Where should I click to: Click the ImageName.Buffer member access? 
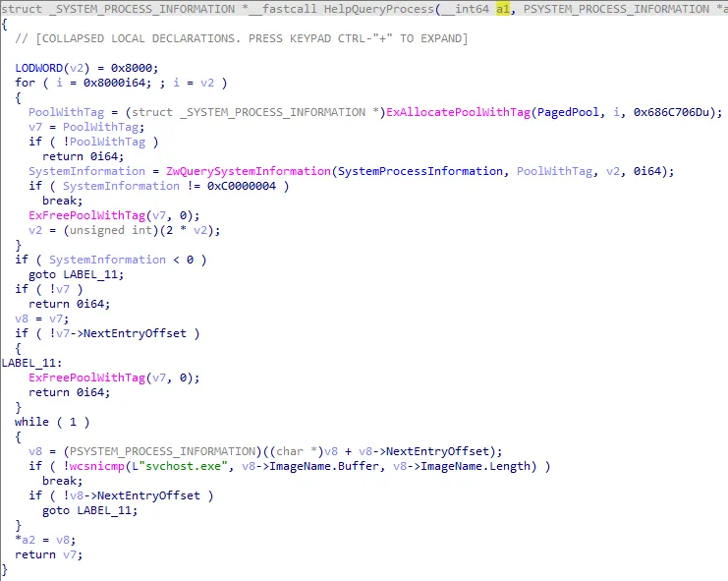324,466
